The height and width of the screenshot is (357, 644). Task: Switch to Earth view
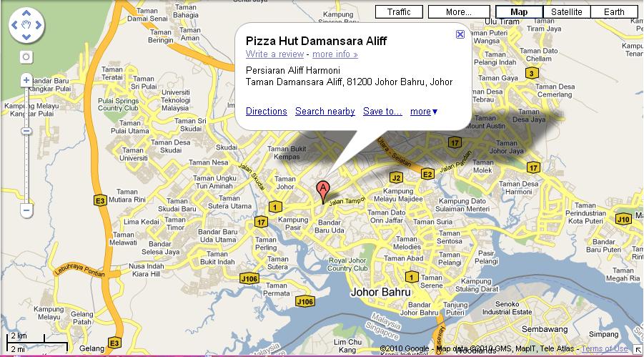pos(614,12)
